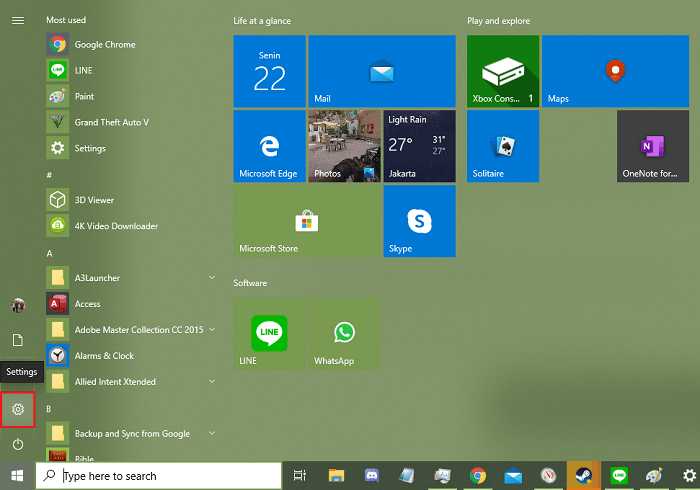Expand the hamburger menu in the Start sidebar
The height and width of the screenshot is (490, 700).
coord(18,21)
